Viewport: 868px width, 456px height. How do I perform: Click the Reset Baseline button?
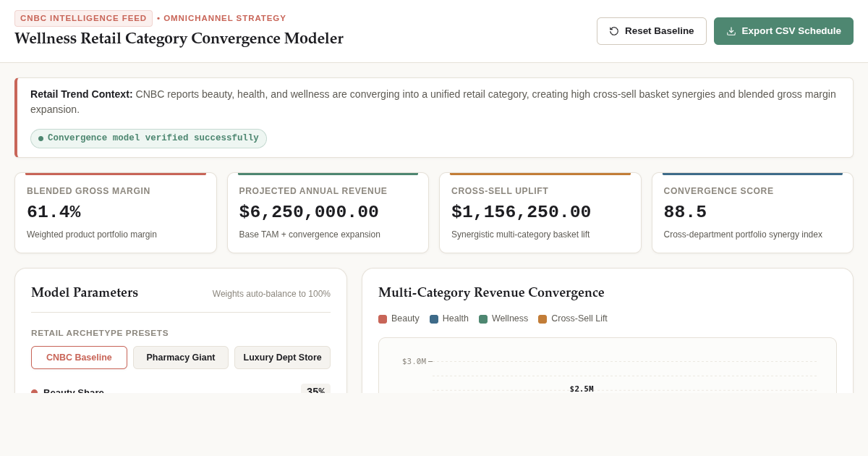651,31
